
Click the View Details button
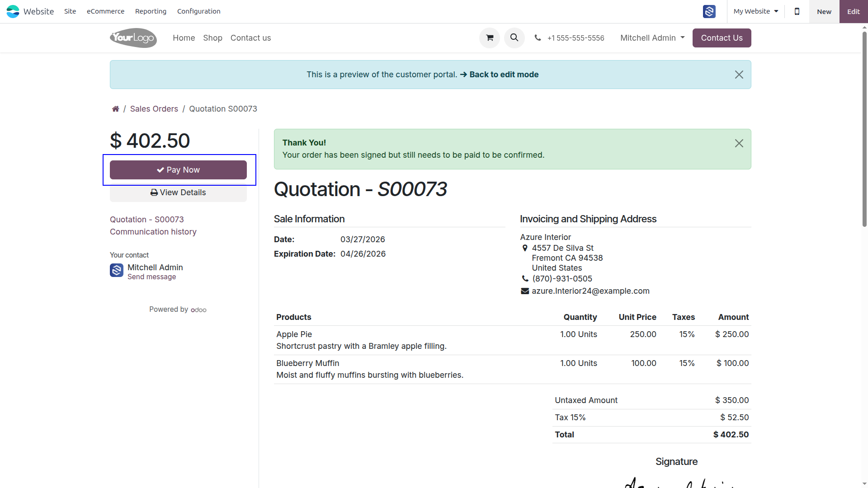tap(178, 192)
